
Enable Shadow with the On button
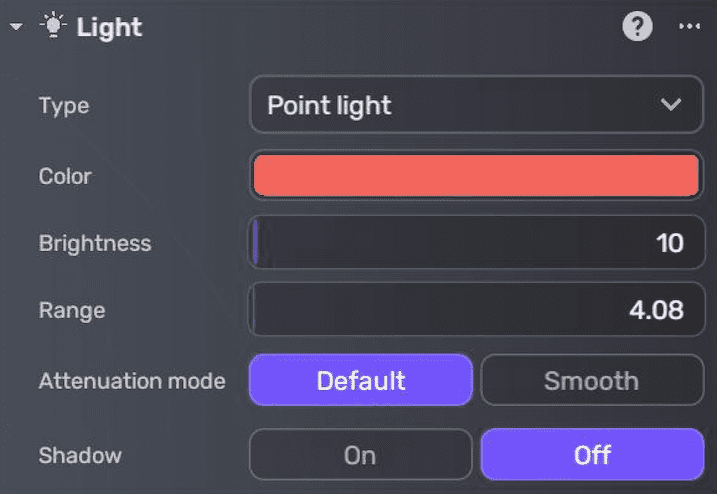360,455
